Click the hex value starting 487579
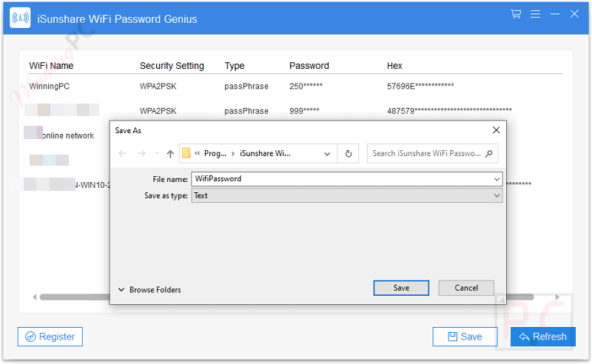This screenshot has height=364, width=592. click(449, 111)
